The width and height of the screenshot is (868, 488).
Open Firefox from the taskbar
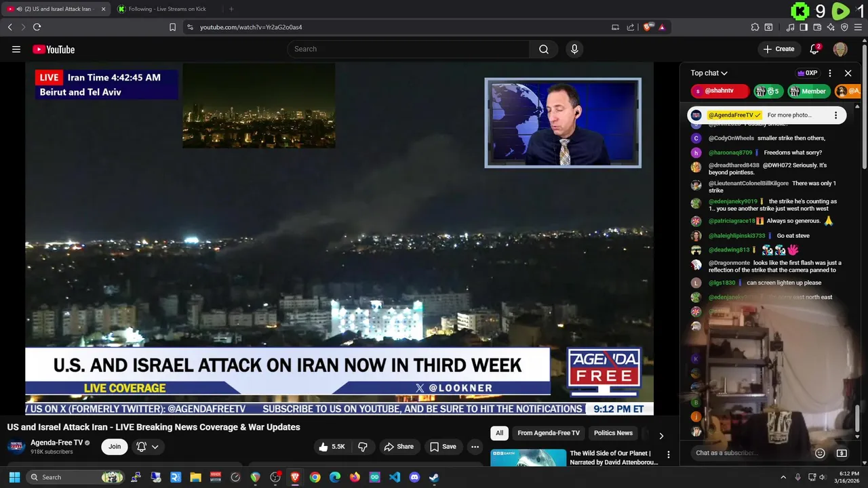click(x=355, y=477)
